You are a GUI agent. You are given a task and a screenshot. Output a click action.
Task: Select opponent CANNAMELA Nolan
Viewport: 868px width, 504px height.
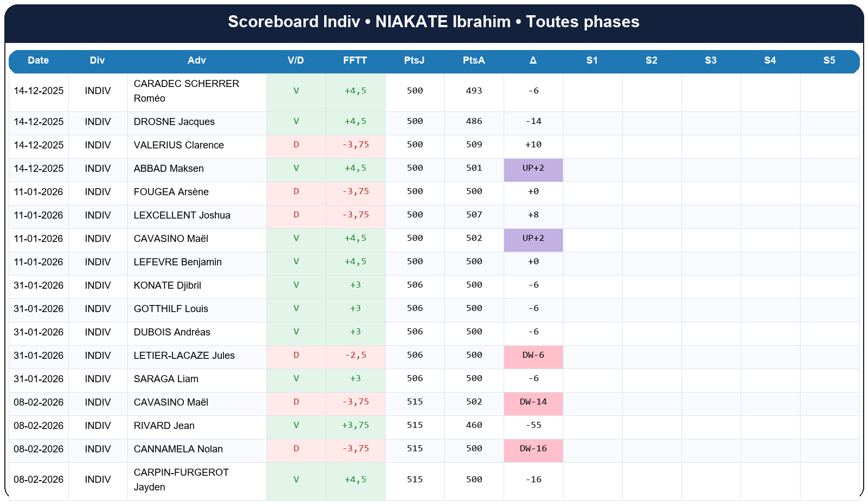tap(178, 449)
